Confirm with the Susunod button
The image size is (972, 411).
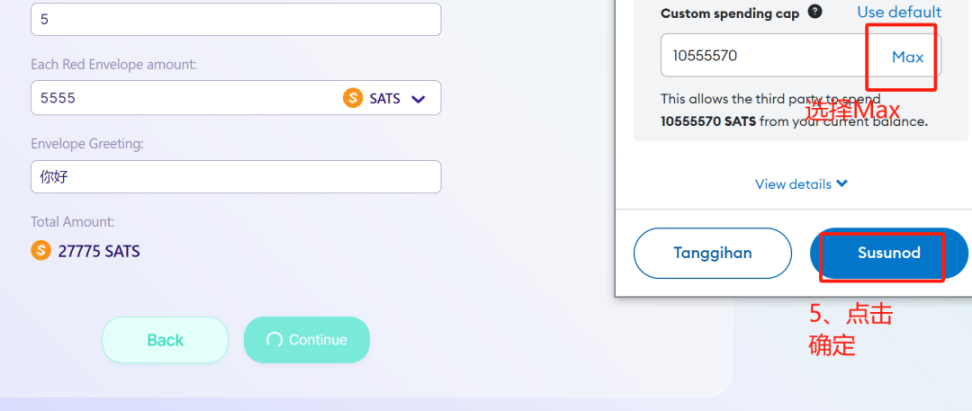pyautogui.click(x=889, y=253)
